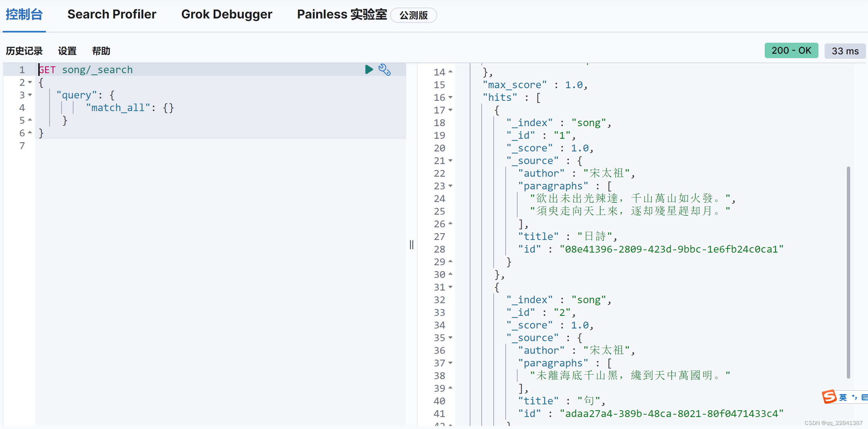This screenshot has height=429, width=868.
Task: Click the verse line "未離海底千山黑"
Action: point(630,376)
